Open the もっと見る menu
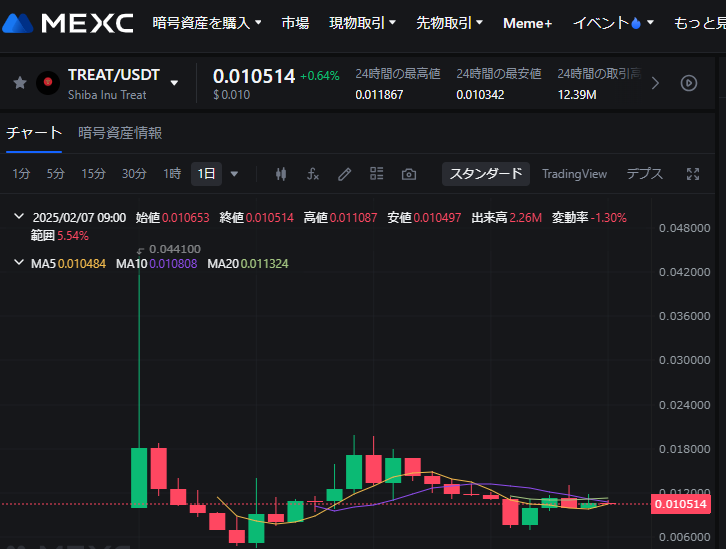Image resolution: width=726 pixels, height=549 pixels. pyautogui.click(x=699, y=23)
